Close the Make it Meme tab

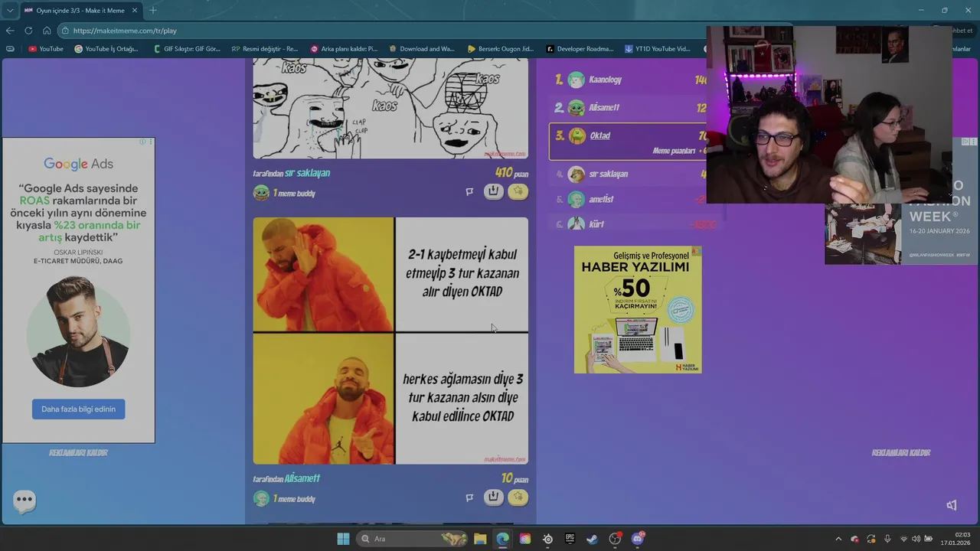coord(135,11)
